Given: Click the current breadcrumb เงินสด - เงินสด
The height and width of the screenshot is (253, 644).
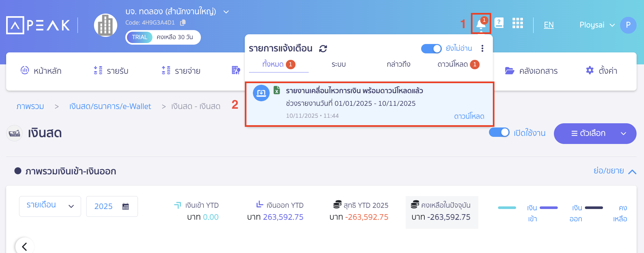Looking at the screenshot, I should coord(196,106).
